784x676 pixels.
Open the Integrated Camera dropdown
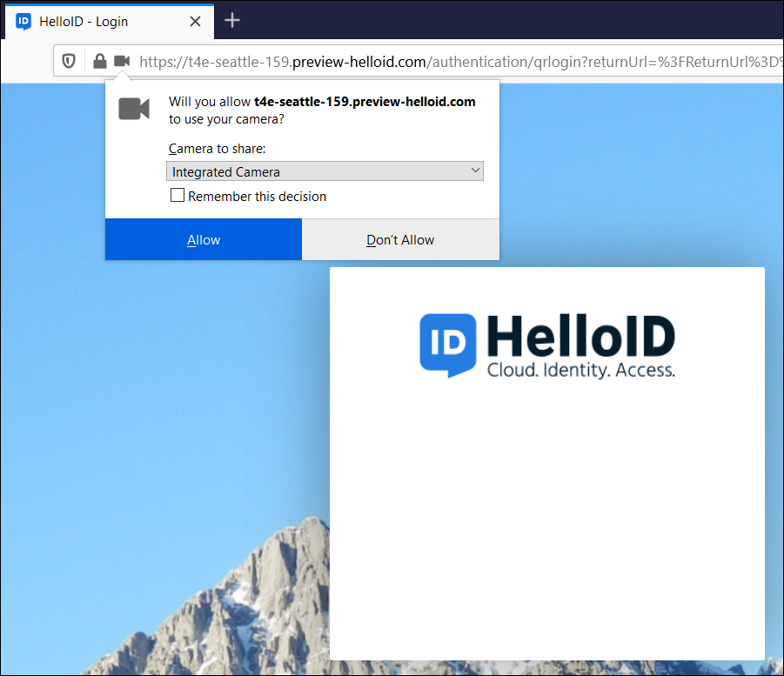pyautogui.click(x=325, y=171)
